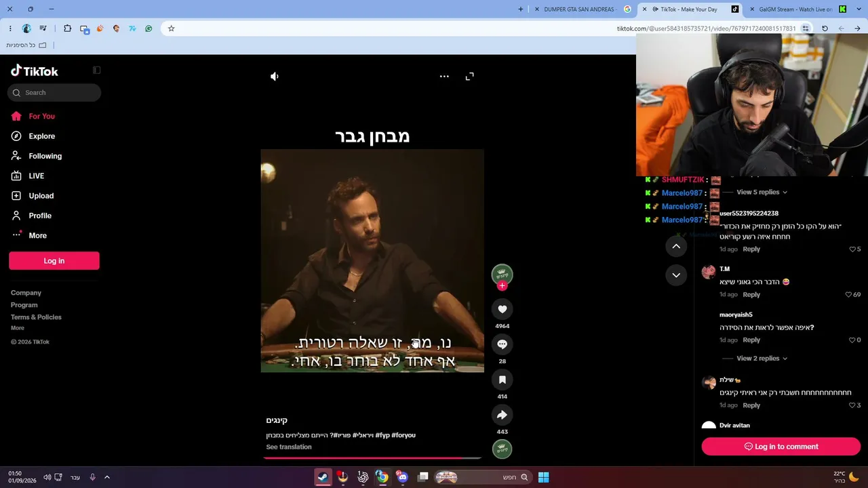This screenshot has height=488, width=868.
Task: Open a new Chrome tab
Action: [x=521, y=9]
